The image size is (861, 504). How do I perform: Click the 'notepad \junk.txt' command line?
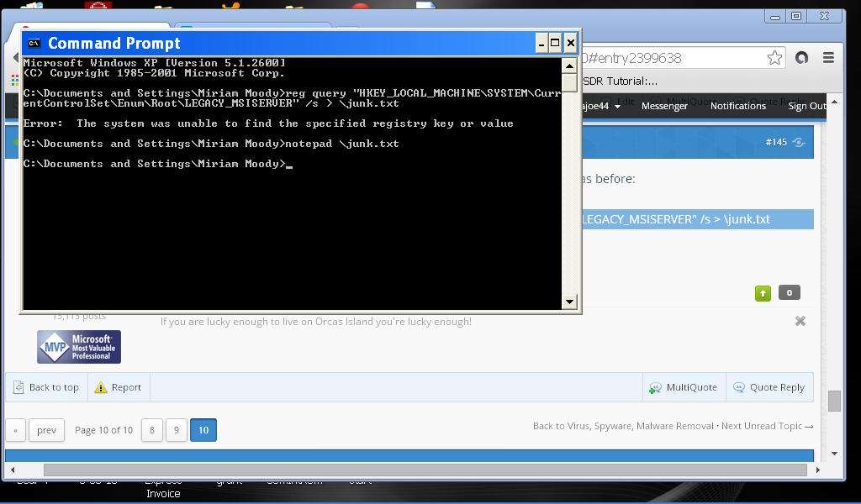[211, 144]
